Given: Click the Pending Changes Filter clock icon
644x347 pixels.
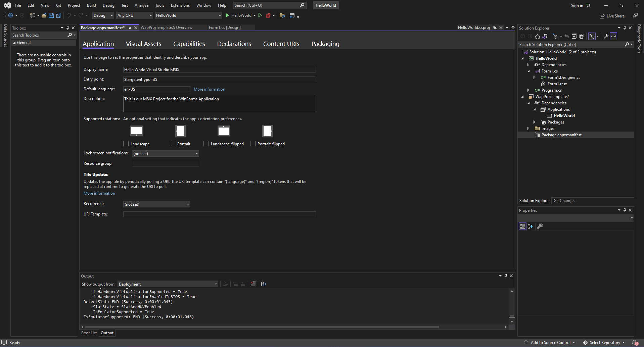Looking at the screenshot, I should 555,36.
